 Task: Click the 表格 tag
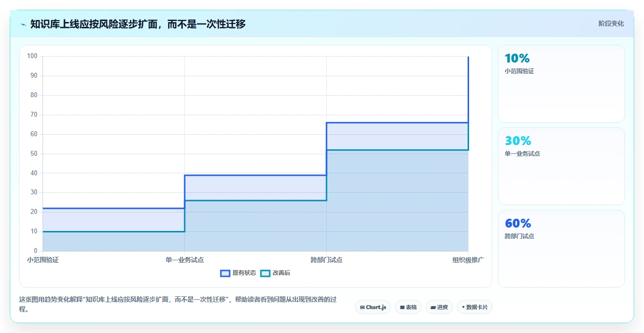[x=408, y=307]
